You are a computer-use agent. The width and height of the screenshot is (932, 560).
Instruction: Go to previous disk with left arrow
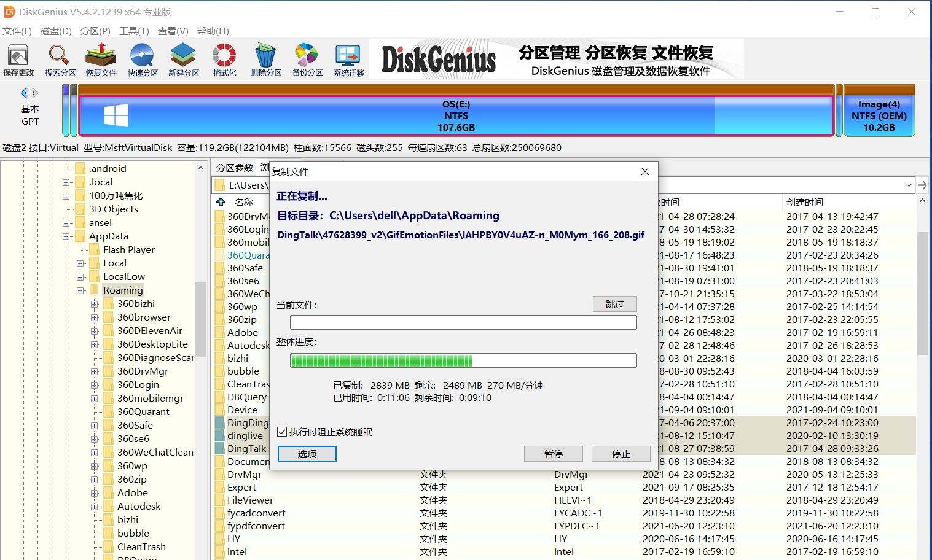coord(24,93)
